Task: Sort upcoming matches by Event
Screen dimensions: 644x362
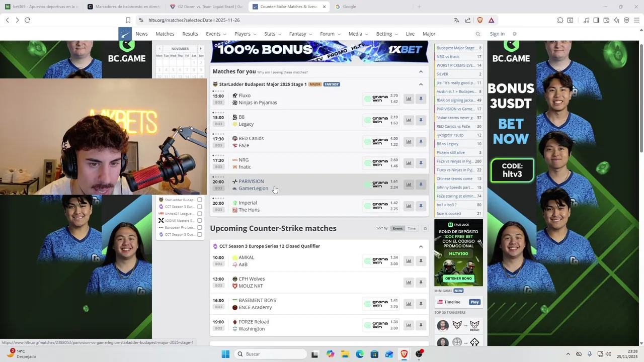Action: pos(397,228)
